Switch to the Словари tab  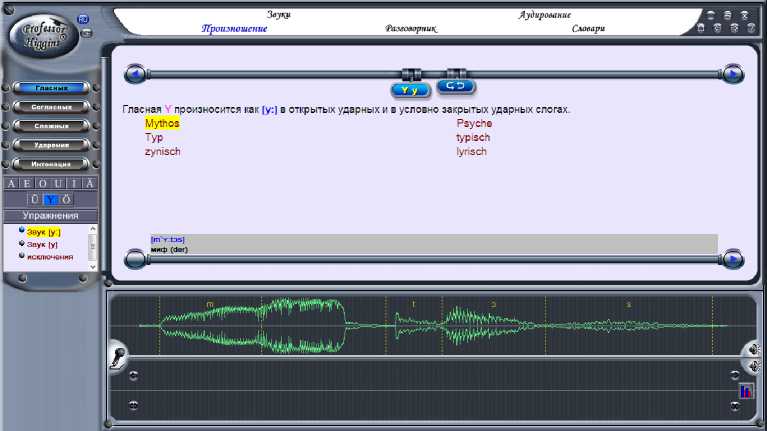(x=588, y=29)
